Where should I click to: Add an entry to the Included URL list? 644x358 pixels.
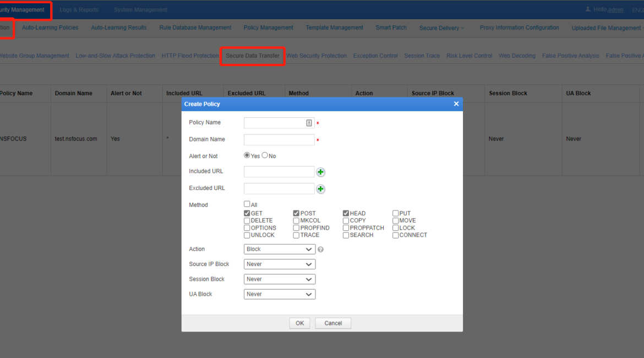tap(320, 172)
